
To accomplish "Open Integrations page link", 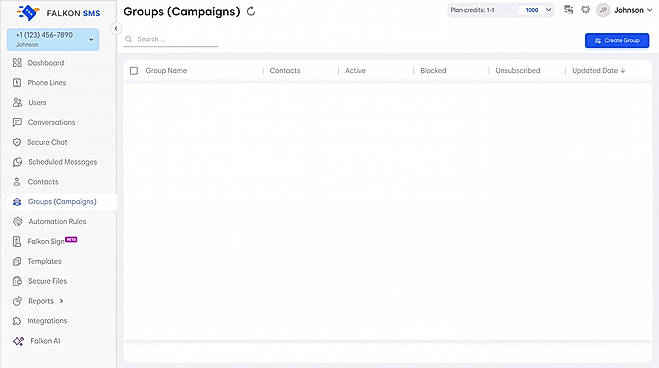I will click(47, 321).
